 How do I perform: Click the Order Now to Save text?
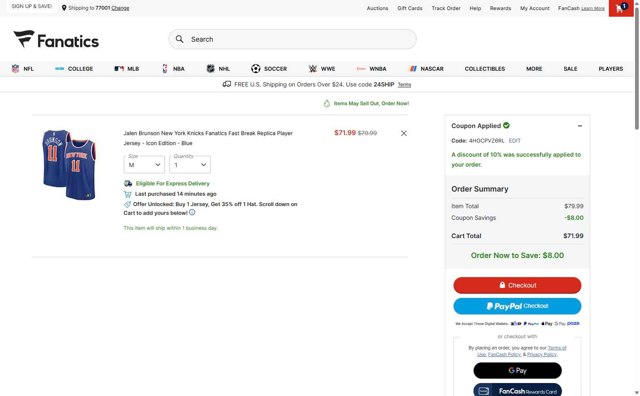click(517, 255)
